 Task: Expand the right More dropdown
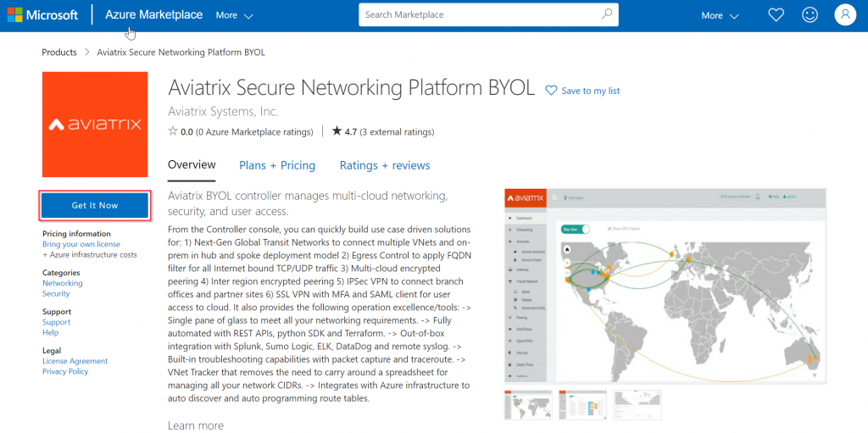(721, 15)
